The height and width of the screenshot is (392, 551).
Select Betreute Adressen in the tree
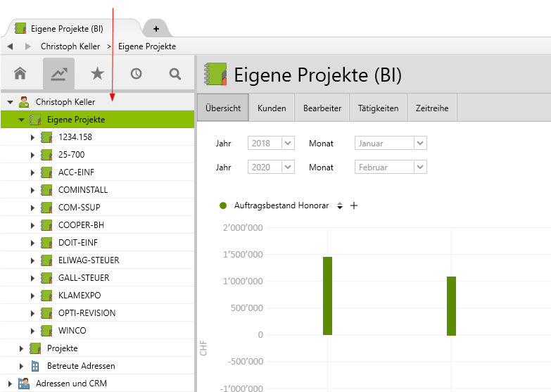(80, 366)
